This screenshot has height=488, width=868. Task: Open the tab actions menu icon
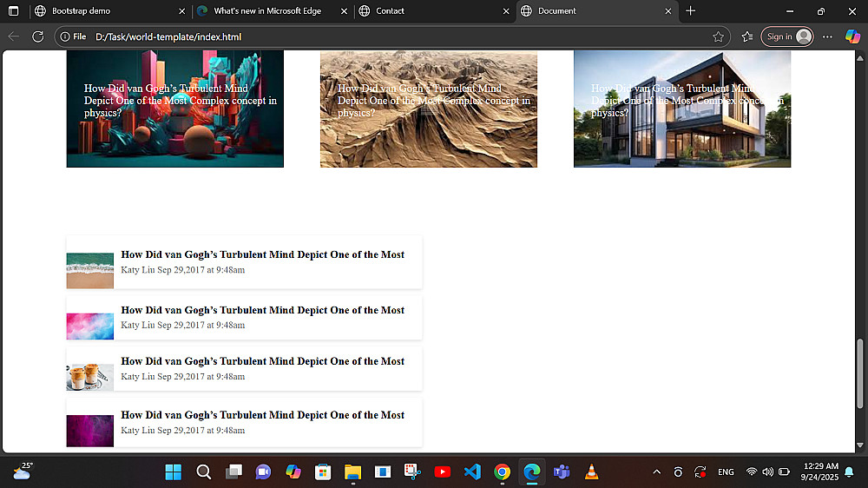13,11
